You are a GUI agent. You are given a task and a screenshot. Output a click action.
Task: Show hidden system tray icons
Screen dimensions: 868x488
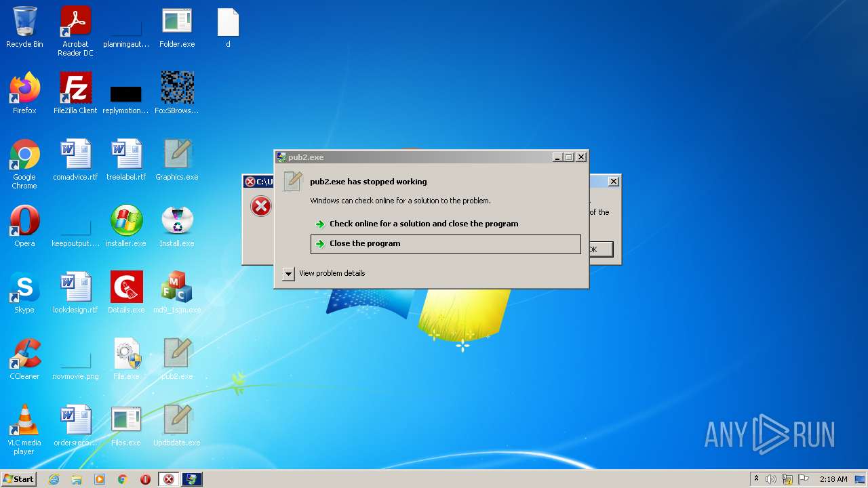[x=756, y=479]
